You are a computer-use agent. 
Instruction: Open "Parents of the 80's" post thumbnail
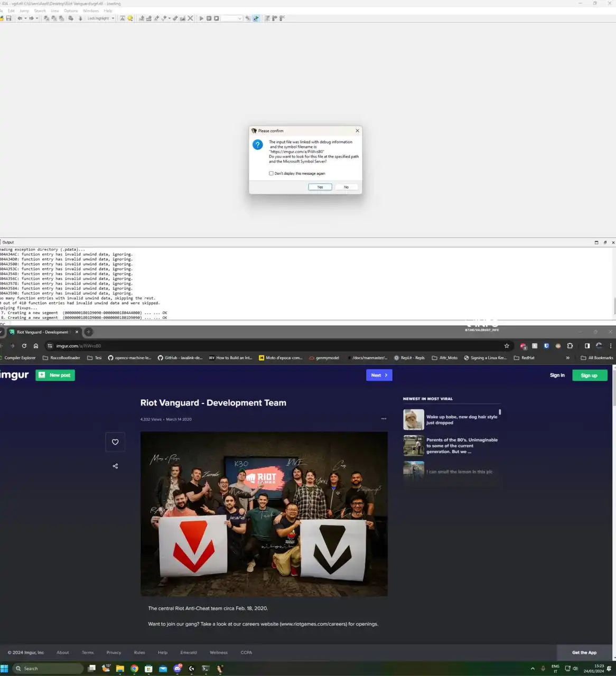414,446
